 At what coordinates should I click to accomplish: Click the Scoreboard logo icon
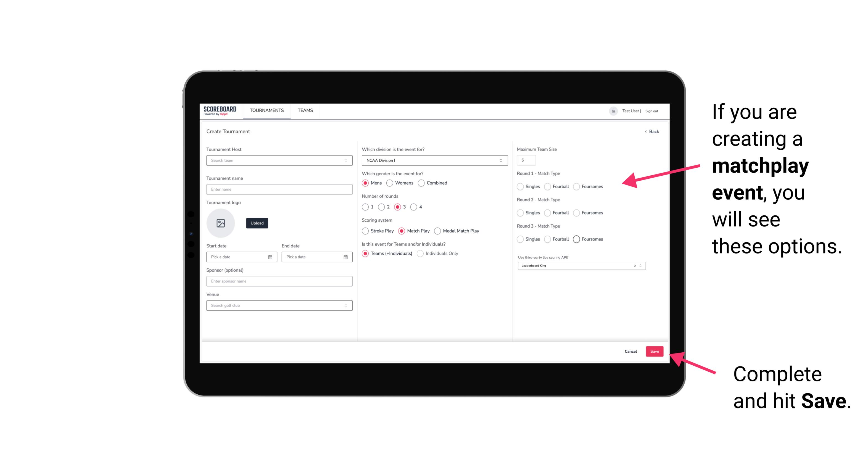[x=221, y=110]
